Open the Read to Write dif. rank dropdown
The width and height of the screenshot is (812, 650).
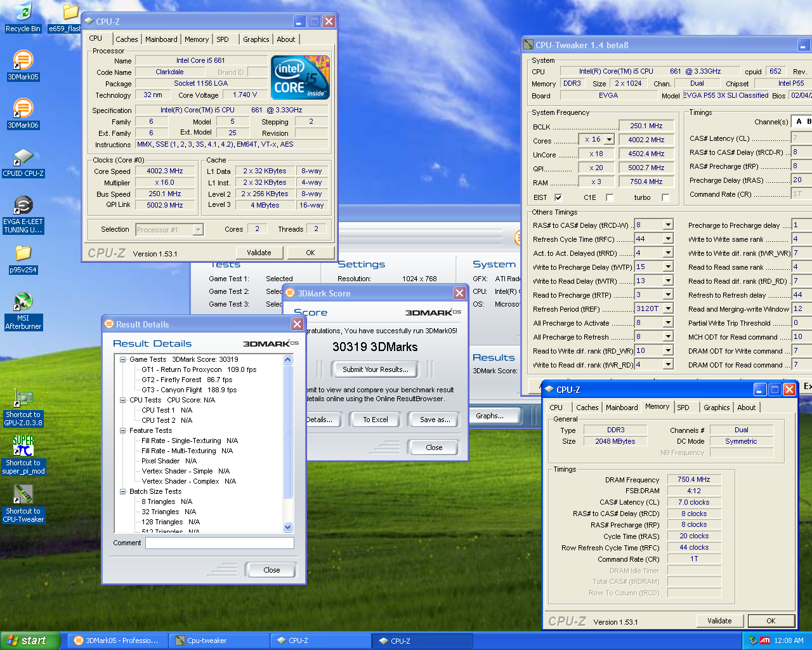668,350
